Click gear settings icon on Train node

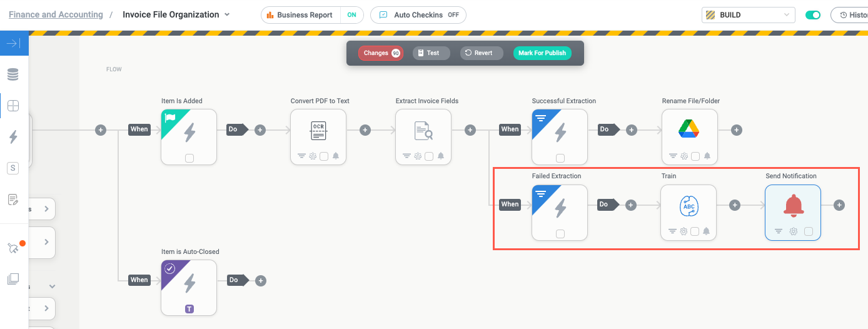tap(684, 231)
